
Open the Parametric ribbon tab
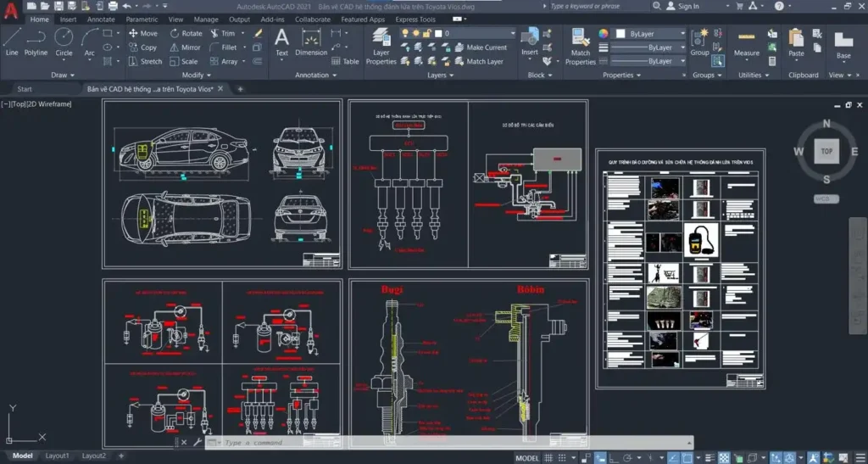[142, 20]
